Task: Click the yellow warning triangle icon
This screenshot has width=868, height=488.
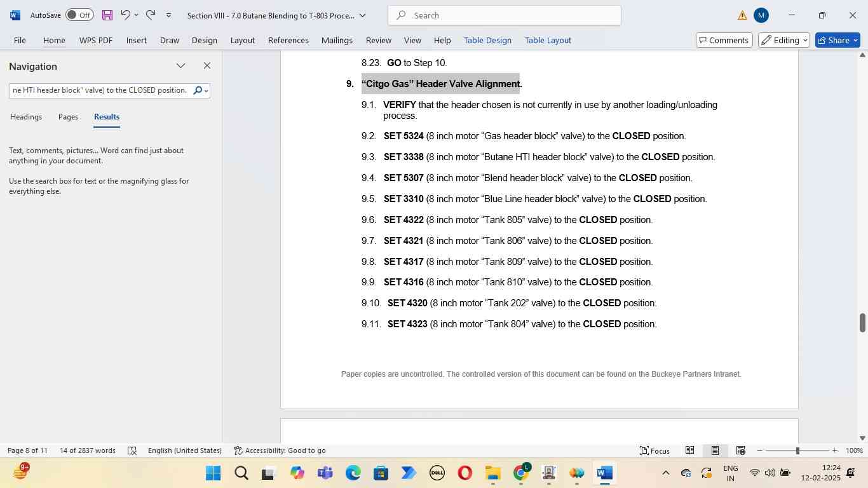Action: (x=742, y=15)
